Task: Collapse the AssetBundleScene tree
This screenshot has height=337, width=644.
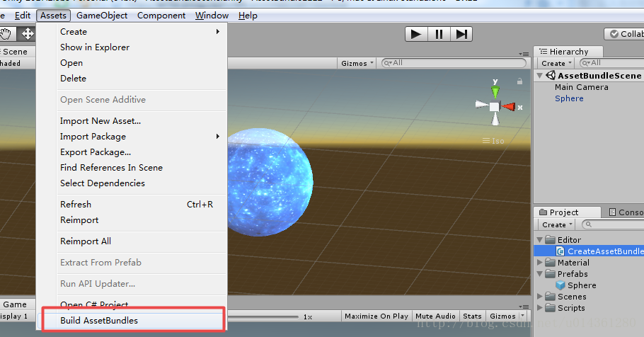Action: (540, 76)
